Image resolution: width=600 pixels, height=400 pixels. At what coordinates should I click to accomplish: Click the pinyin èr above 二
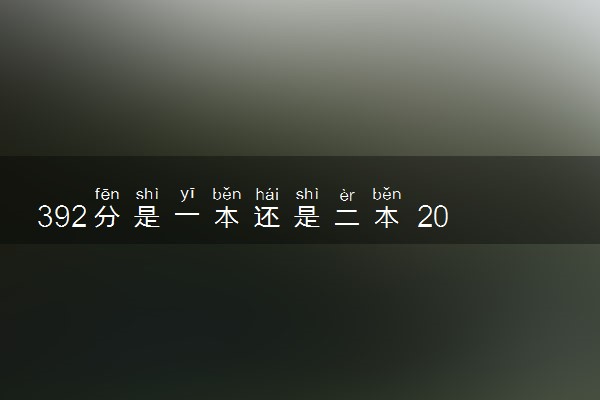pos(347,195)
